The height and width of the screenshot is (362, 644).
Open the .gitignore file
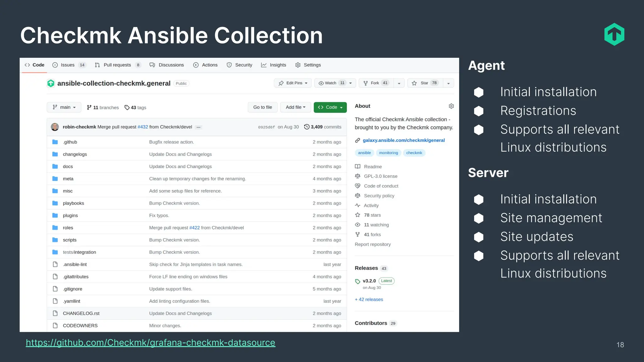click(73, 289)
